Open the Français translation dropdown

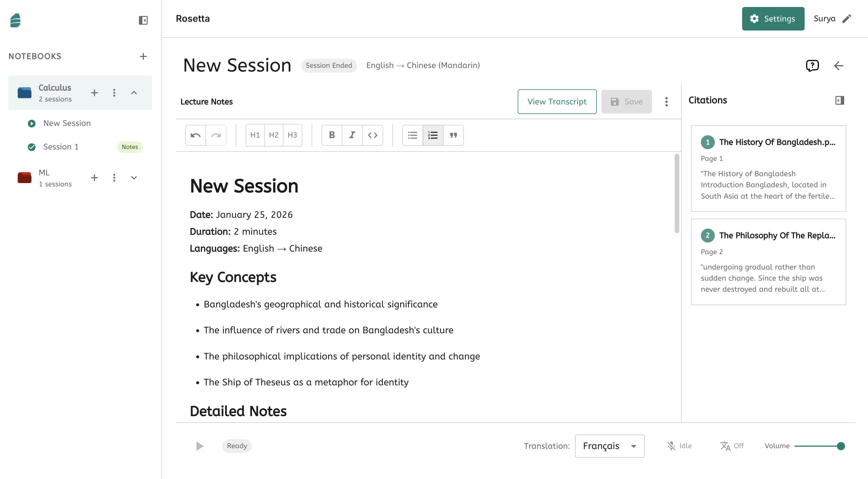609,446
